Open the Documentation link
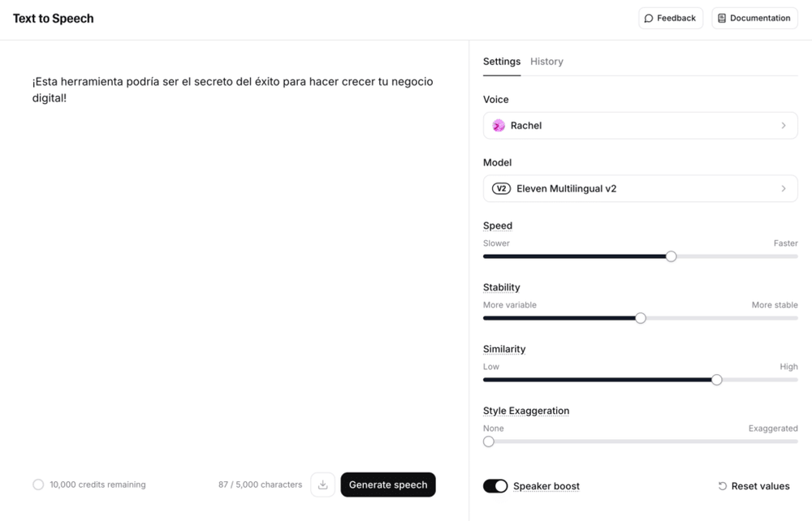812x521 pixels. pos(754,18)
